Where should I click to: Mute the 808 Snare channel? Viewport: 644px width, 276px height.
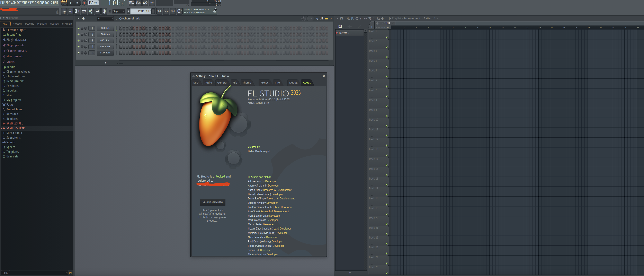[x=78, y=47]
